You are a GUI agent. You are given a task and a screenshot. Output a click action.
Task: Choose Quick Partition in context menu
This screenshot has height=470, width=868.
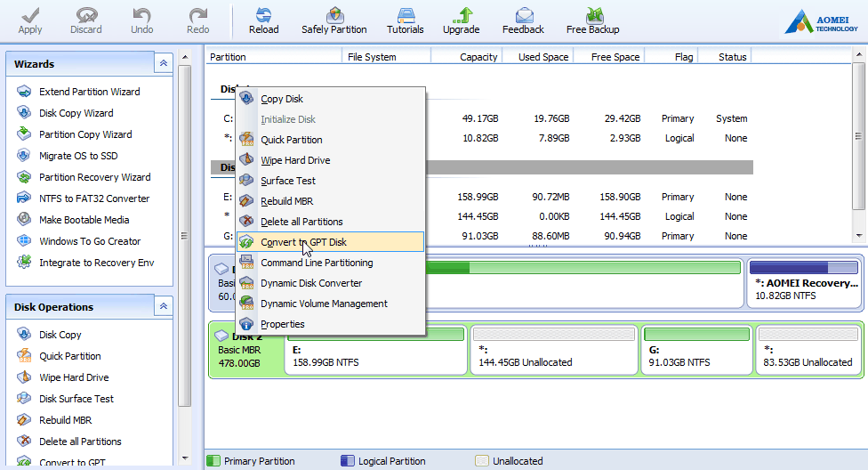(x=331, y=140)
